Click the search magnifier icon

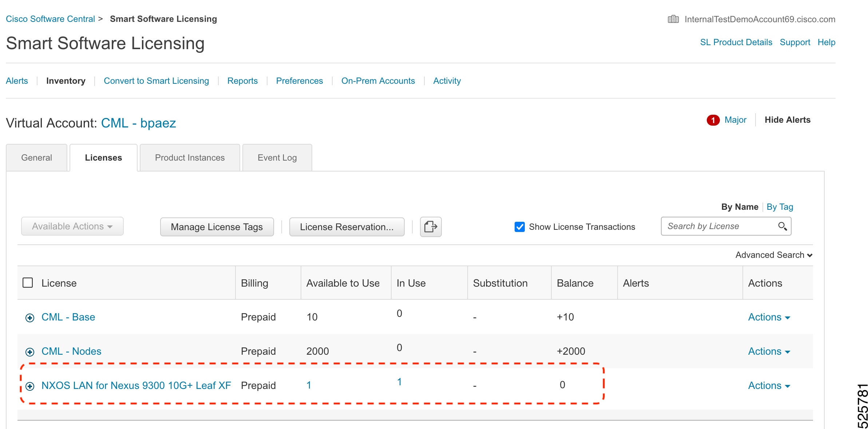point(782,226)
